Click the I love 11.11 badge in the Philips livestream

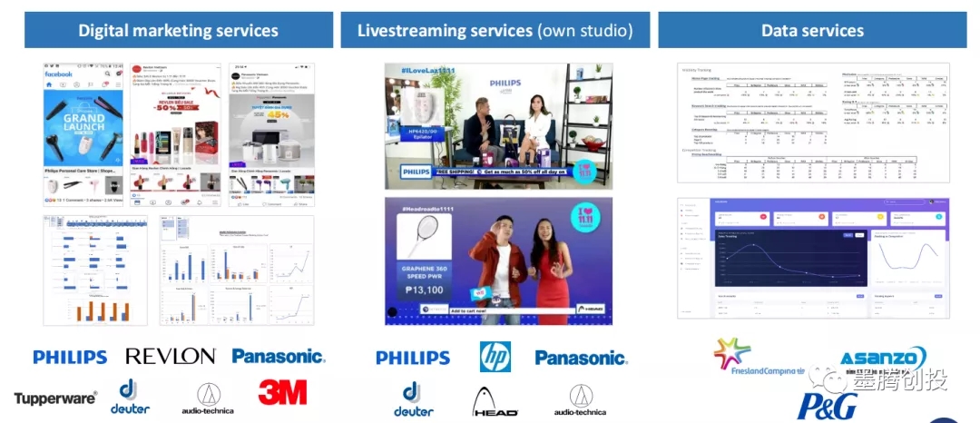coord(583,172)
